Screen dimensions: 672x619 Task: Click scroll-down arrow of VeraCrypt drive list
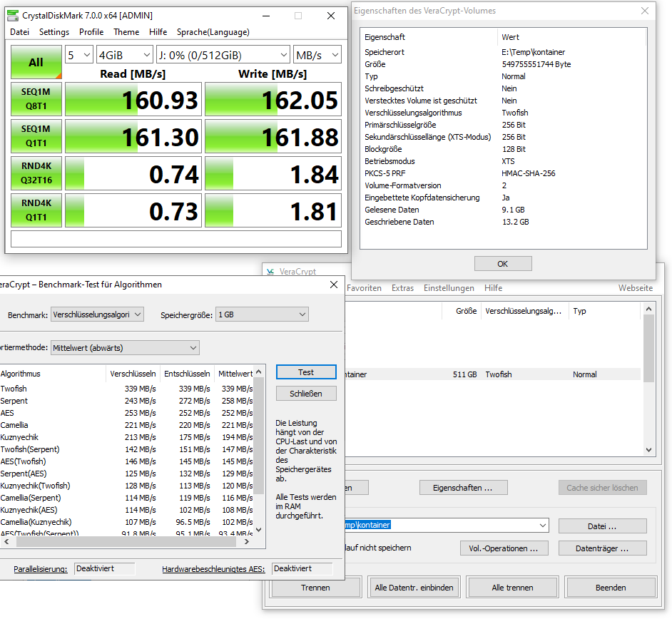point(649,450)
